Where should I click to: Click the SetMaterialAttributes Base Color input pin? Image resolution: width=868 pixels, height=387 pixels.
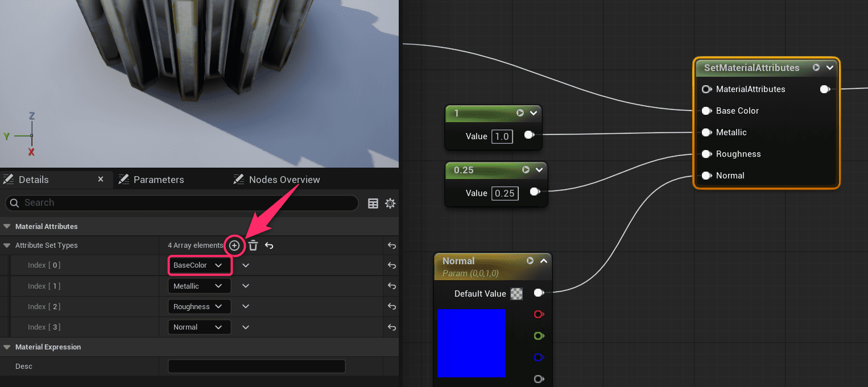(706, 111)
